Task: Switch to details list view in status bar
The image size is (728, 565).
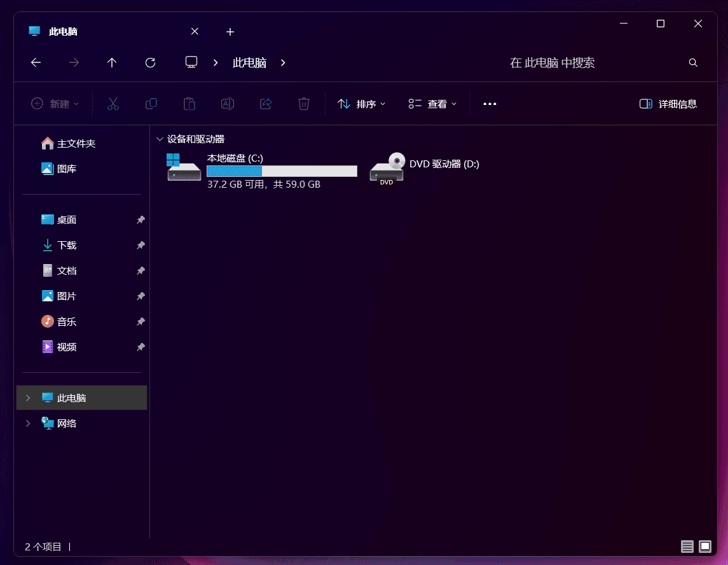Action: click(x=687, y=547)
